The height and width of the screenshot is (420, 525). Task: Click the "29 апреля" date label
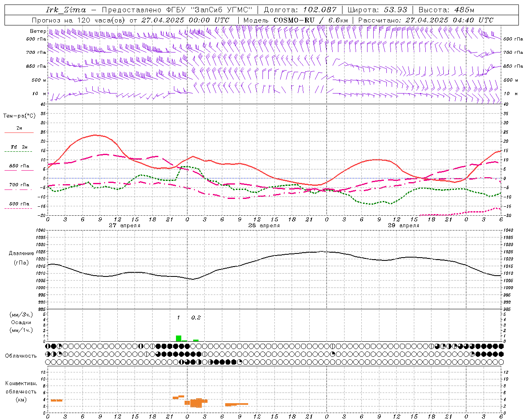click(x=404, y=226)
